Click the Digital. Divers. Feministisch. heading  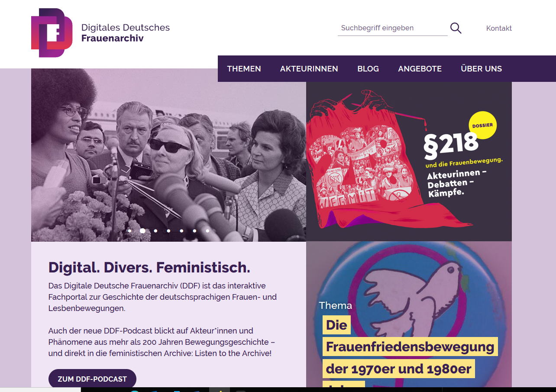coord(149,267)
